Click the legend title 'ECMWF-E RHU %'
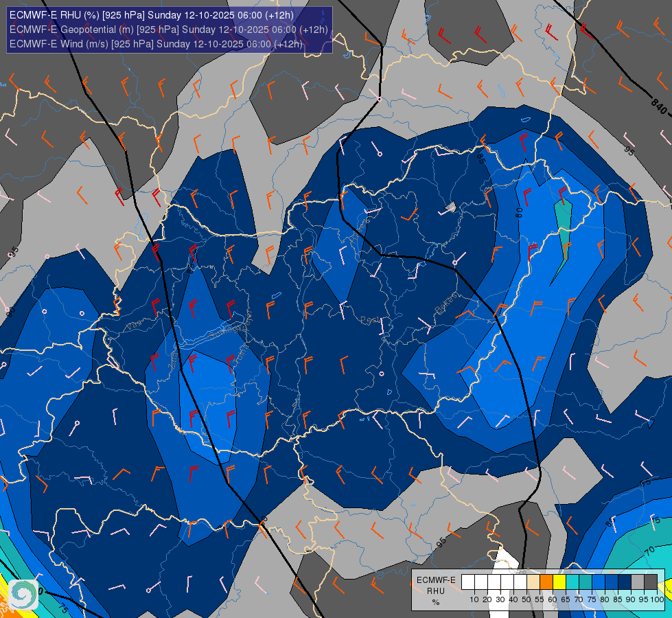Image resolution: width=672 pixels, height=618 pixels. (x=436, y=591)
